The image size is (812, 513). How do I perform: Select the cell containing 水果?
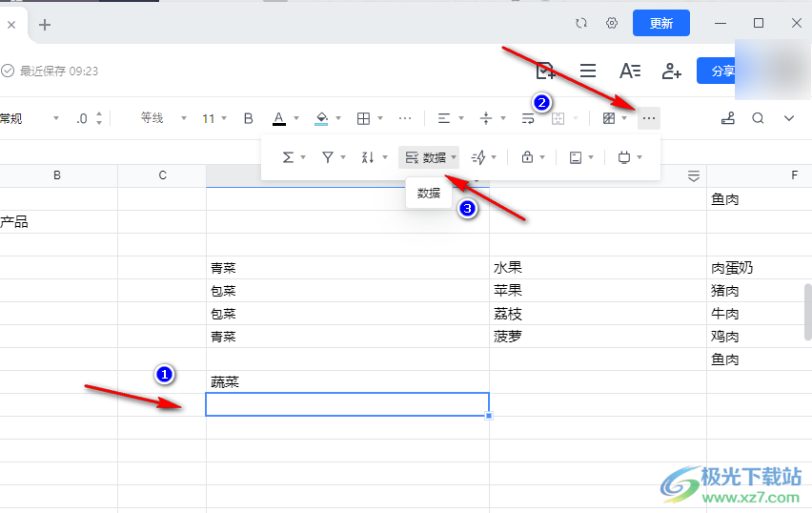598,268
